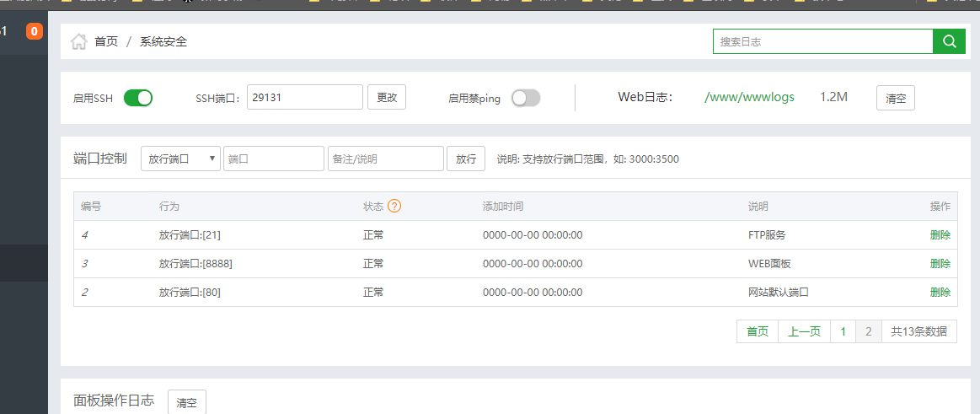Open the 放行端口 dropdown
The image size is (980, 414).
click(180, 159)
